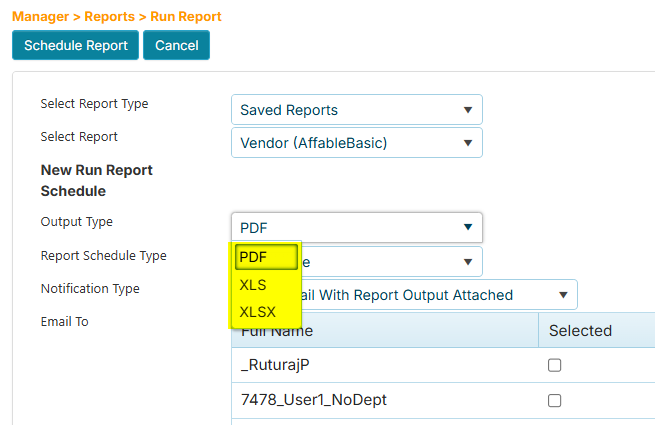This screenshot has height=425, width=655.
Task: Select XLS output type option
Action: [x=254, y=285]
